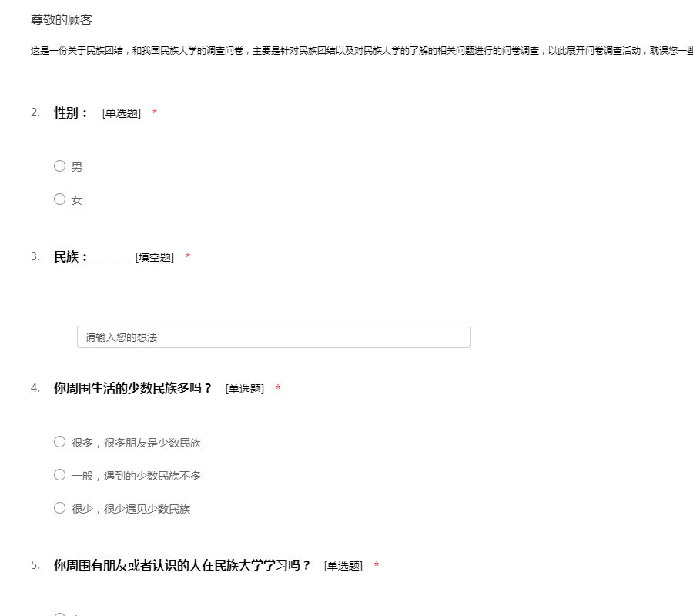This screenshot has width=693, height=616.
Task: Click the red asterisk beside 民族 question
Action: [188, 257]
